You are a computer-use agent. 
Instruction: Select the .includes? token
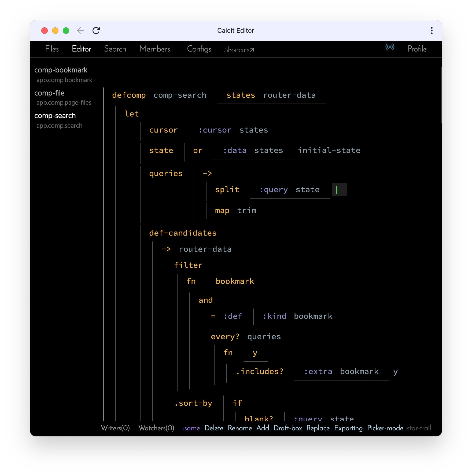(259, 371)
